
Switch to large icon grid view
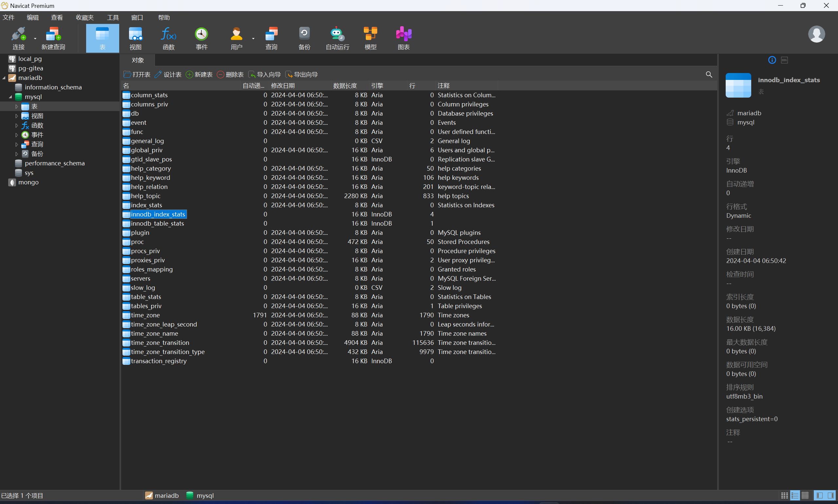tap(784, 495)
